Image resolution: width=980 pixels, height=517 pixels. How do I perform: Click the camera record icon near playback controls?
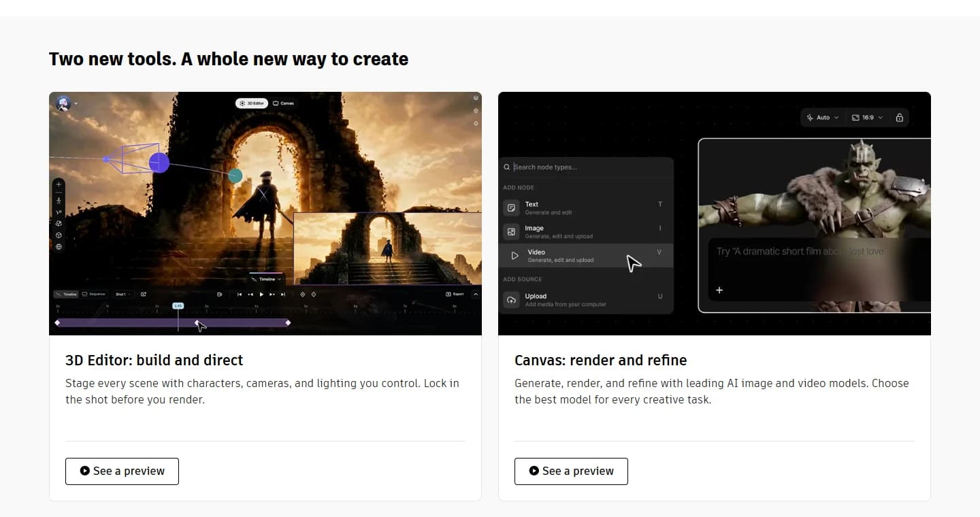point(219,295)
